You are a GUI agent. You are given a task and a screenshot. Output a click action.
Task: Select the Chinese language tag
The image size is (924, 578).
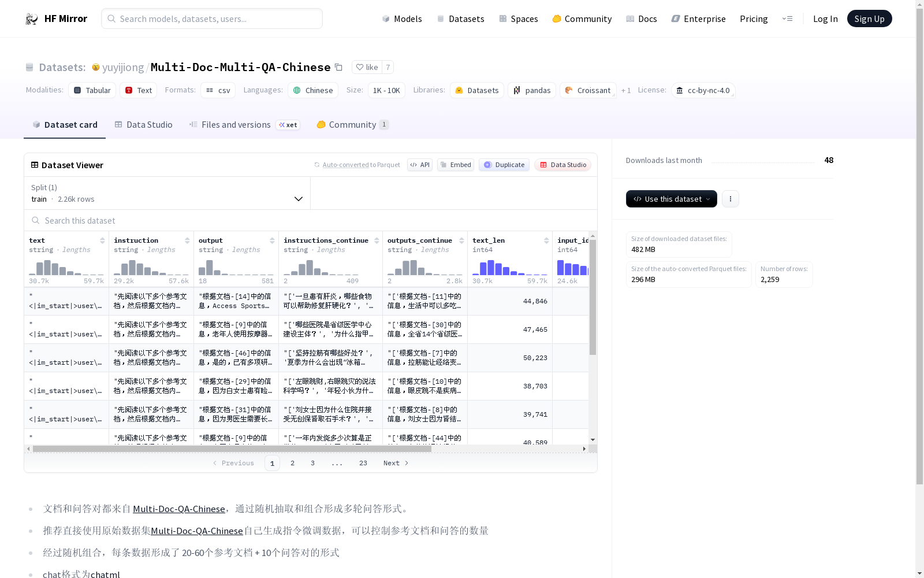(x=313, y=90)
